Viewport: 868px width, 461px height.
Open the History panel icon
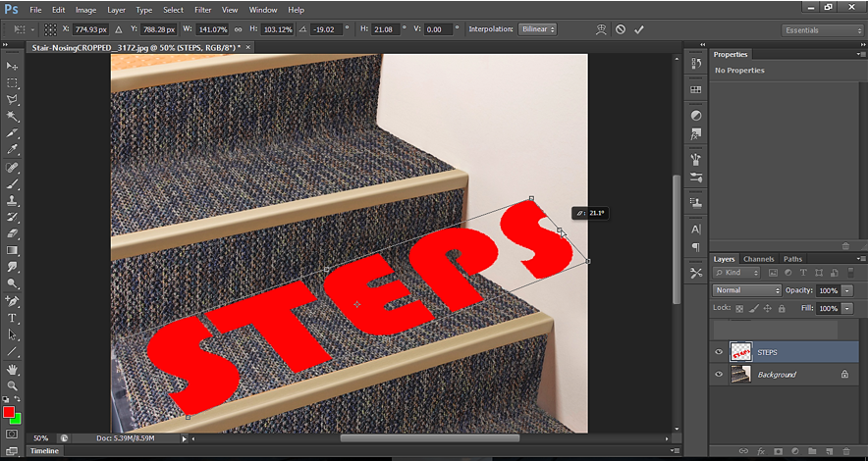pos(696,64)
